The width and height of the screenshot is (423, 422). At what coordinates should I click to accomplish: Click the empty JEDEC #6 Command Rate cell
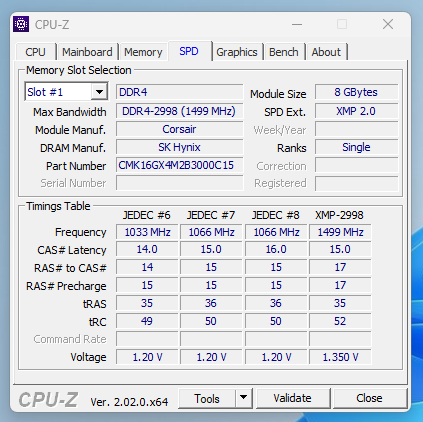pyautogui.click(x=147, y=339)
